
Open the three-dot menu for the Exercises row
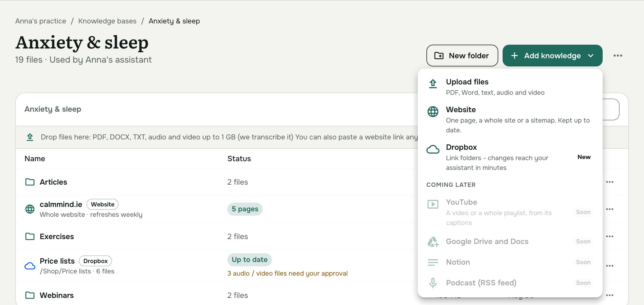coord(610,236)
